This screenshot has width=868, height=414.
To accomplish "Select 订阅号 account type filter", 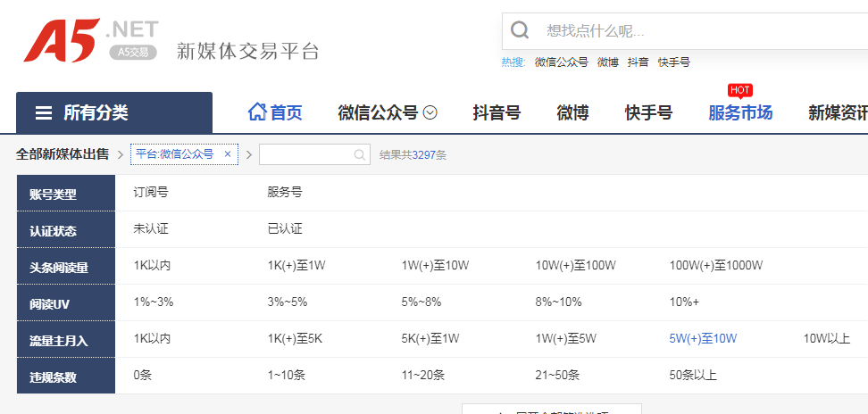I will (151, 192).
